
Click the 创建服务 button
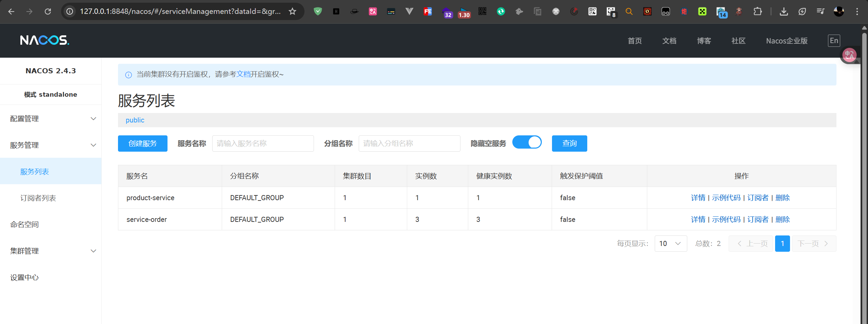point(142,144)
